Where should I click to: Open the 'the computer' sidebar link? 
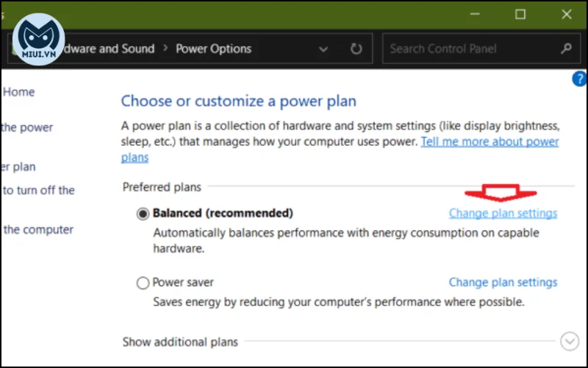[38, 230]
